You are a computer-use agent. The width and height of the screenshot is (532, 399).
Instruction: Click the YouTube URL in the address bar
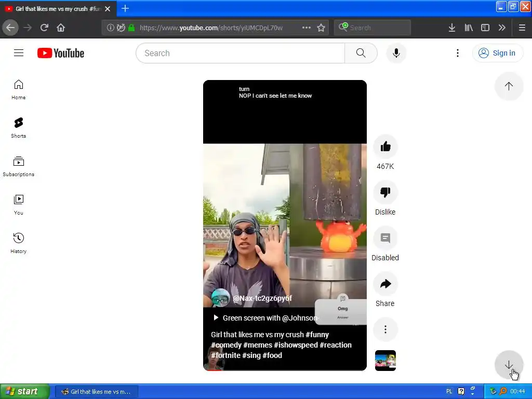[211, 28]
